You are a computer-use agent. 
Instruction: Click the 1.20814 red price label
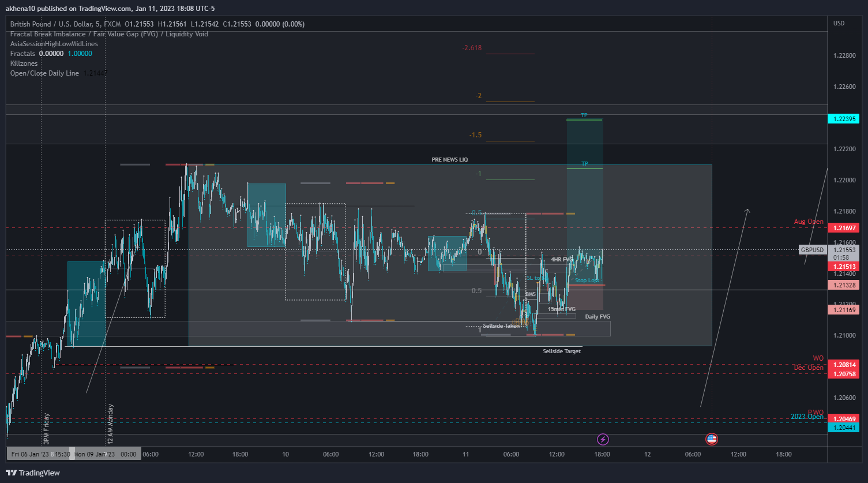[x=843, y=365]
